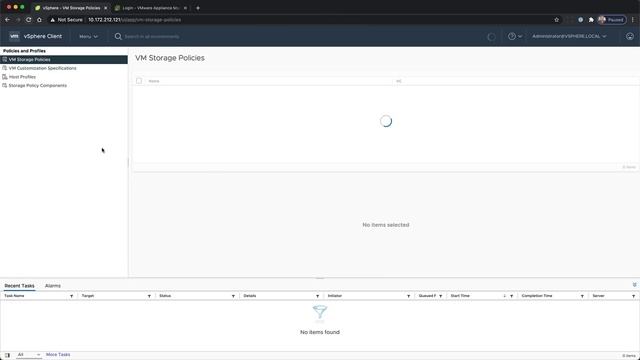Filter the Completion Time column
The height and width of the screenshot is (360, 640).
pos(582,296)
